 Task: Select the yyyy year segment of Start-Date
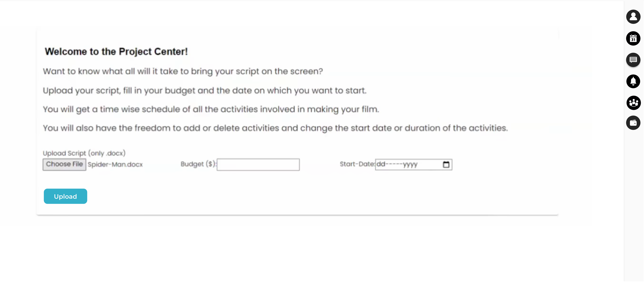(410, 164)
